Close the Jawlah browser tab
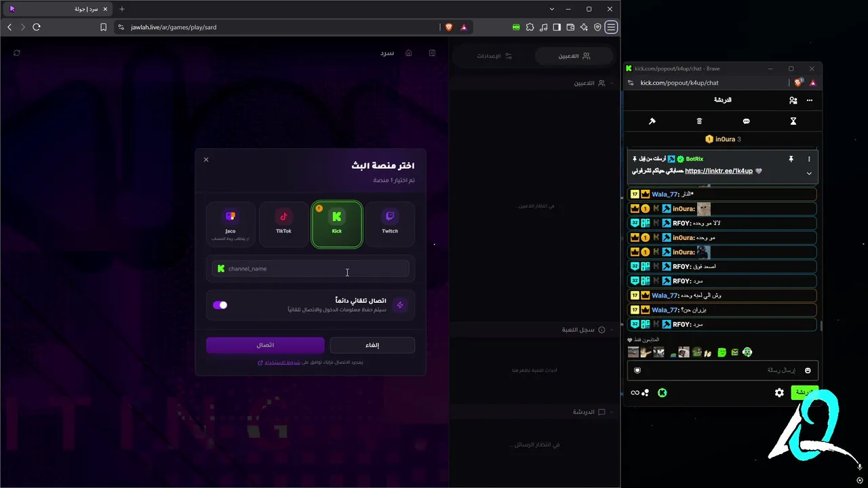Image resolution: width=868 pixels, height=488 pixels. pyautogui.click(x=105, y=9)
